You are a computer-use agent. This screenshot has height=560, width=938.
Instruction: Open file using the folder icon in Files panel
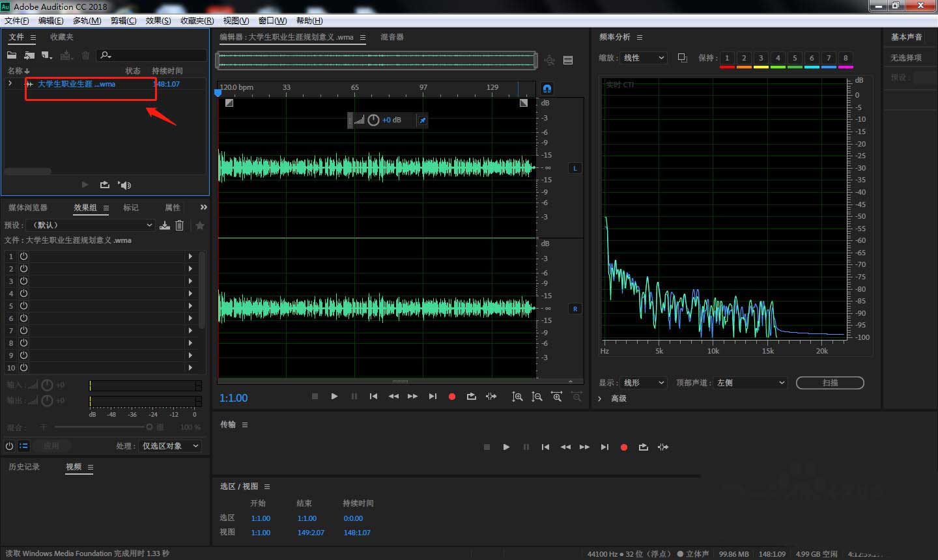(12, 55)
